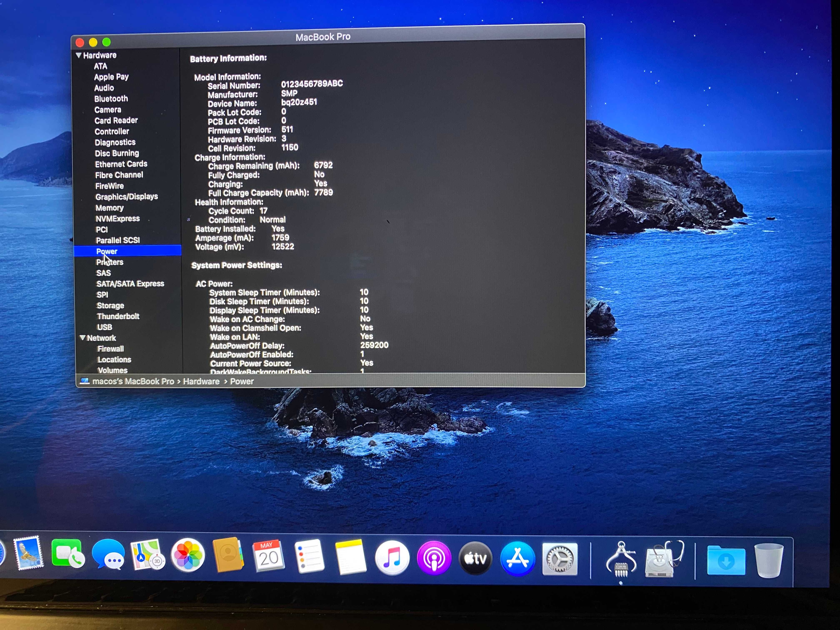Open System Preferences gear icon
The height and width of the screenshot is (630, 840).
pyautogui.click(x=560, y=559)
